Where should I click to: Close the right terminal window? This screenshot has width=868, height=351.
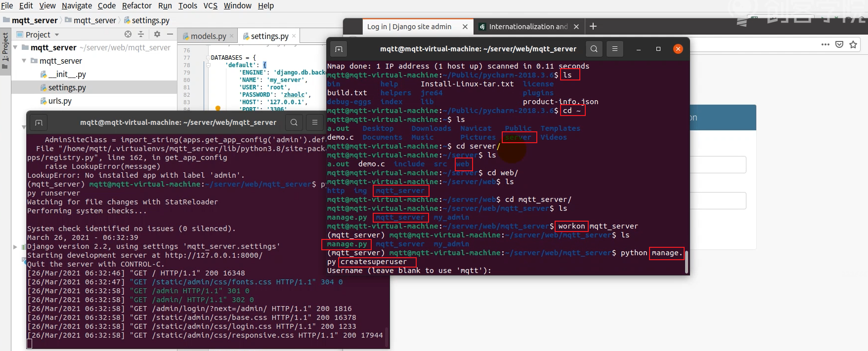click(678, 49)
